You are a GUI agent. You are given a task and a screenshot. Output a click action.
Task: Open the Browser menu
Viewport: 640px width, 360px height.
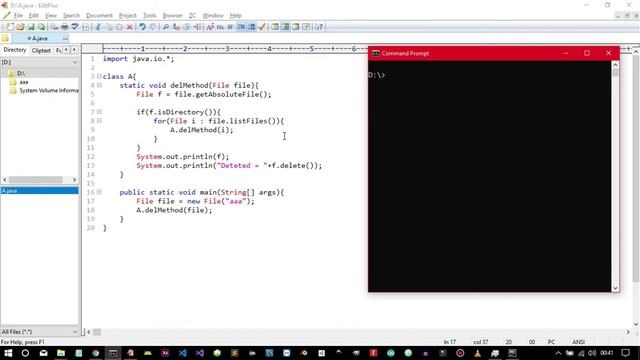pos(172,16)
